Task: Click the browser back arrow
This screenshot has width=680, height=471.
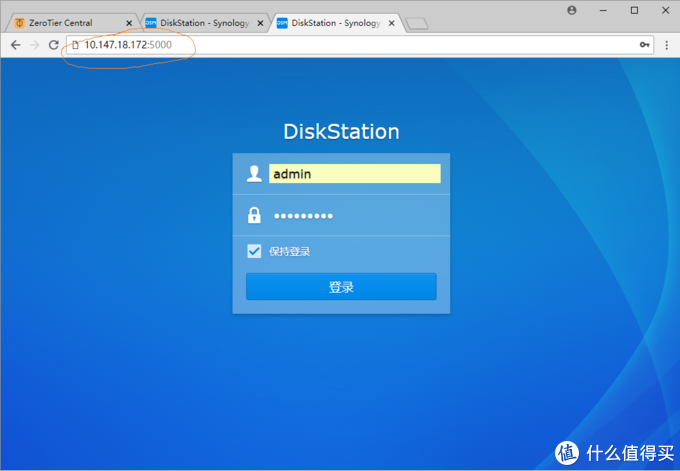Action: pos(15,45)
